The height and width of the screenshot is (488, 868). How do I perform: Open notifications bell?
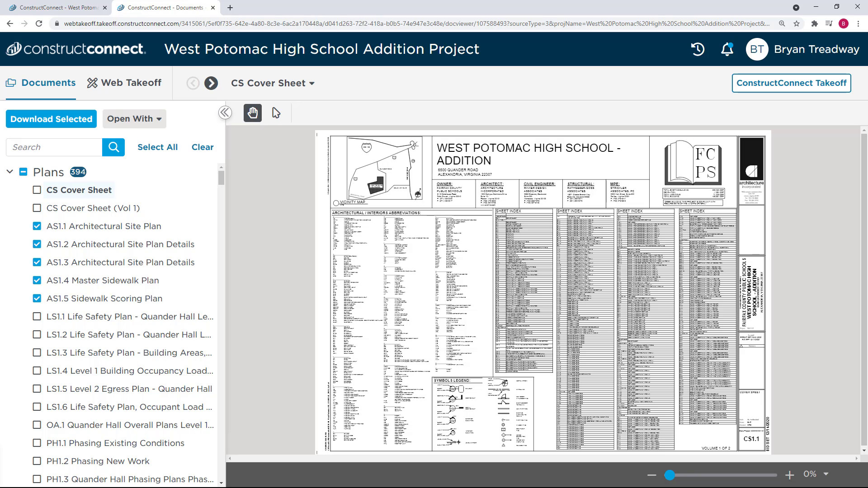[727, 49]
